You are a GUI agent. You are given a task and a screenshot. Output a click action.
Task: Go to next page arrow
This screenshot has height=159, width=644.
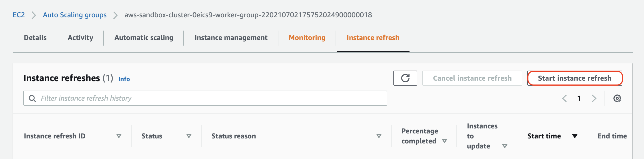click(x=594, y=98)
